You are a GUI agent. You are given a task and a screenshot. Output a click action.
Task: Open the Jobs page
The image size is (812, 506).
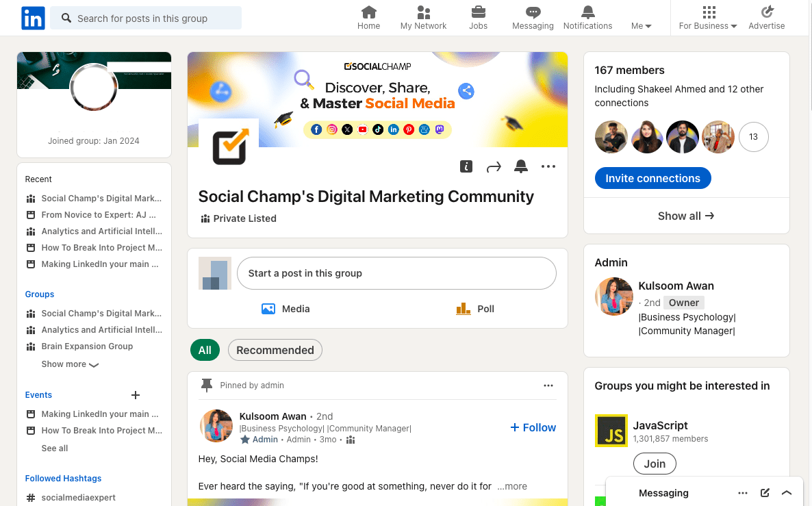point(478,17)
